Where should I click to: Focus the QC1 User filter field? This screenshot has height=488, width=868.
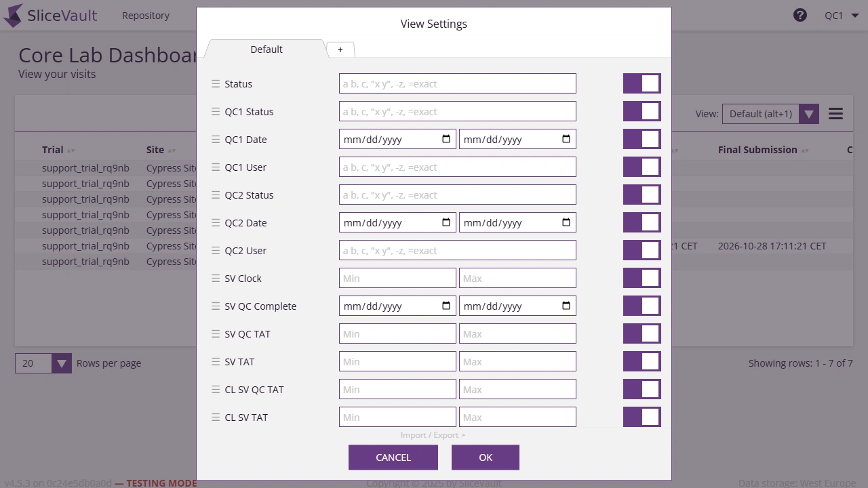click(x=458, y=167)
